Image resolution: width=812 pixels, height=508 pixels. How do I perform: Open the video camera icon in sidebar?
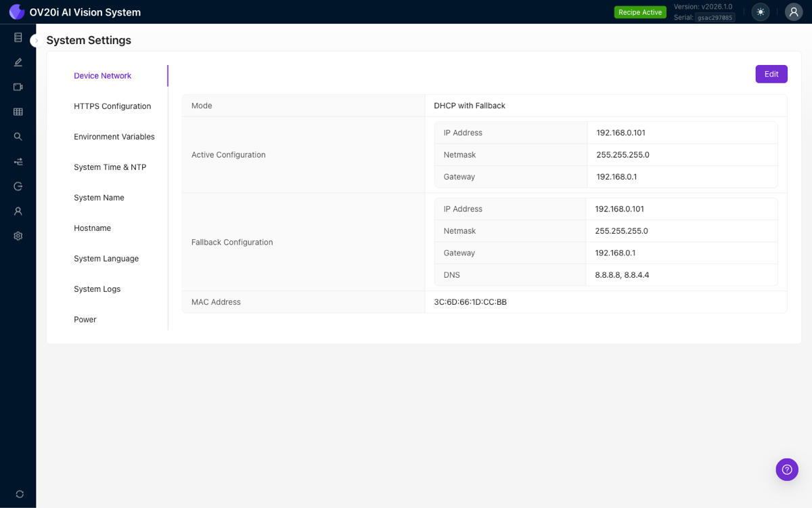tap(18, 87)
